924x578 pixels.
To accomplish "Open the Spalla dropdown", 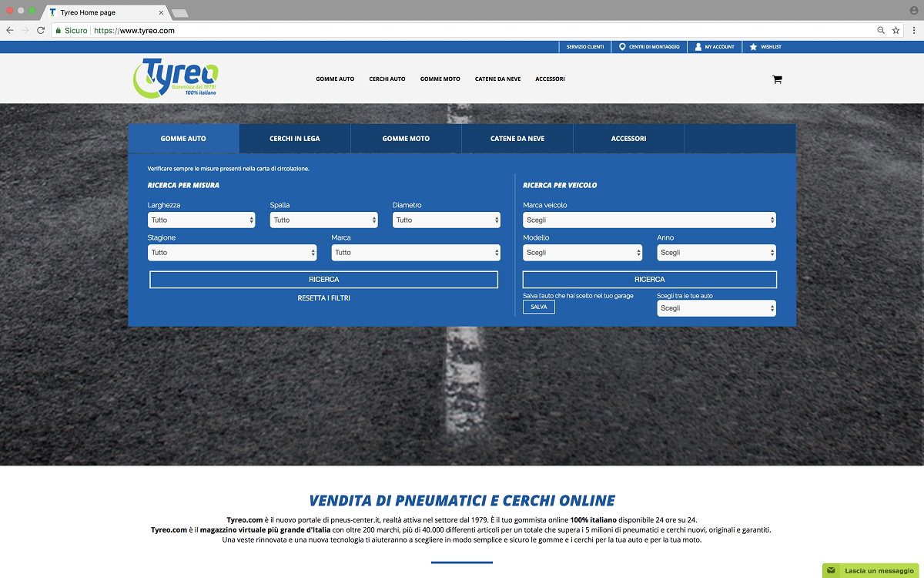I will pyautogui.click(x=323, y=220).
